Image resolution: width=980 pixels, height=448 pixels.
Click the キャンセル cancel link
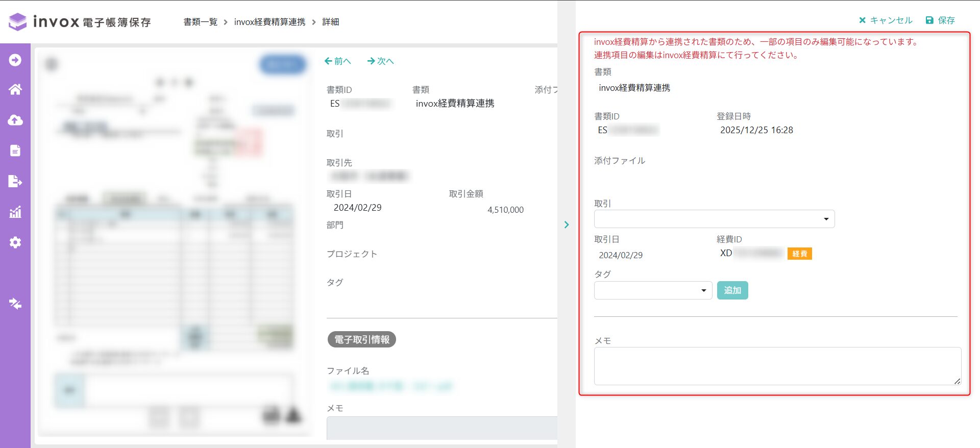[x=886, y=20]
